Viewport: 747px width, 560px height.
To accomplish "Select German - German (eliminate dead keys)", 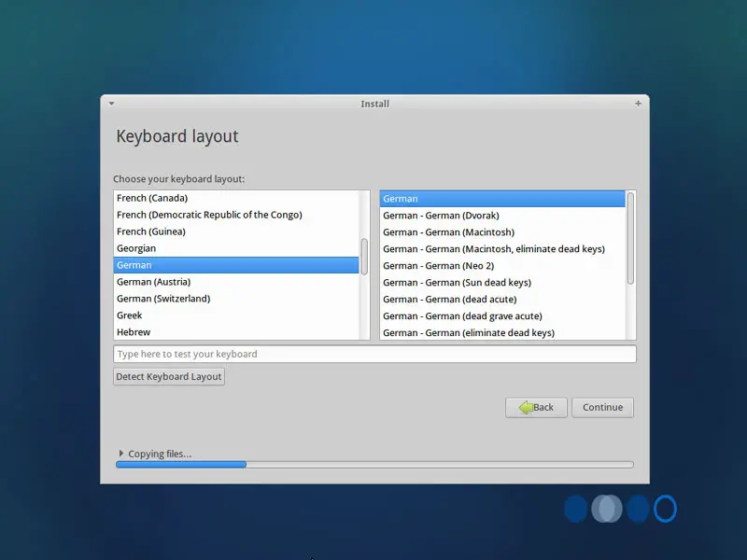I will [x=502, y=332].
